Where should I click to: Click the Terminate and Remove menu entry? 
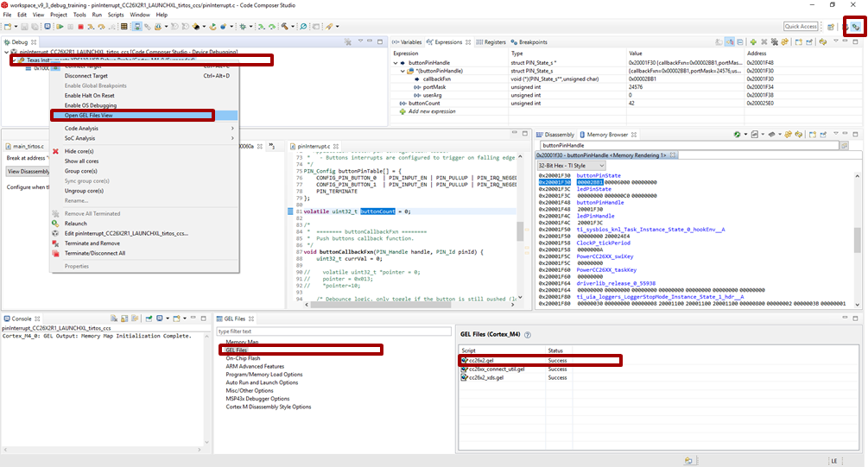click(x=92, y=243)
